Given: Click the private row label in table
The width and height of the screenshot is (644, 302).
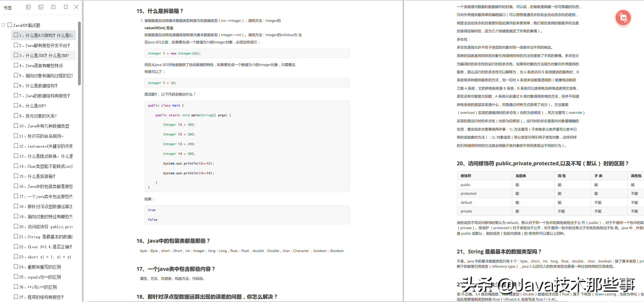Looking at the screenshot, I should [x=466, y=211].
